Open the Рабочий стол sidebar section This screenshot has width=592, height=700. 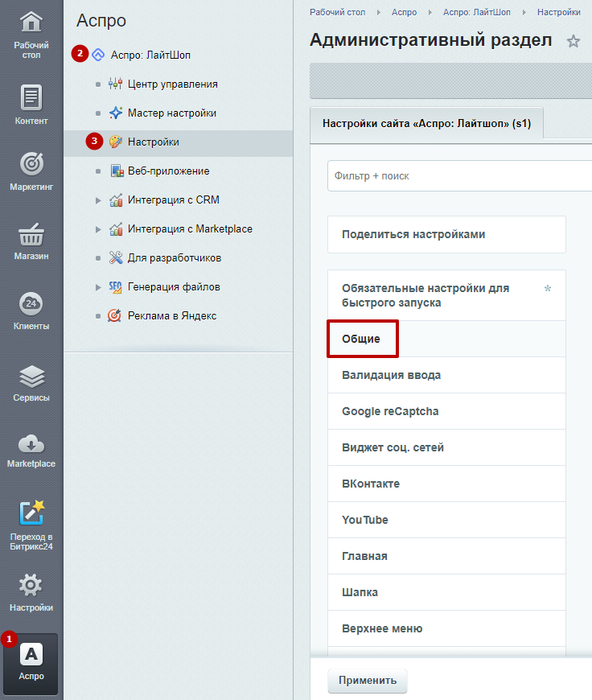pos(31,35)
